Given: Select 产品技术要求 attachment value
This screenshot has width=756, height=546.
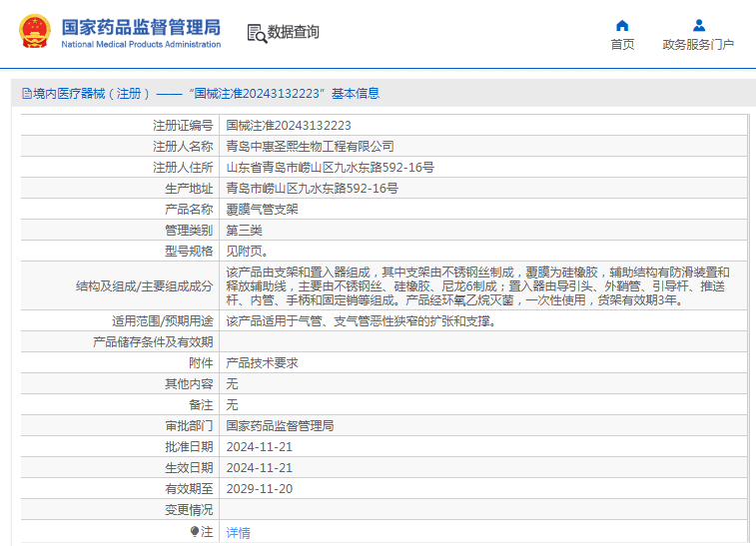Looking at the screenshot, I should click(262, 363).
